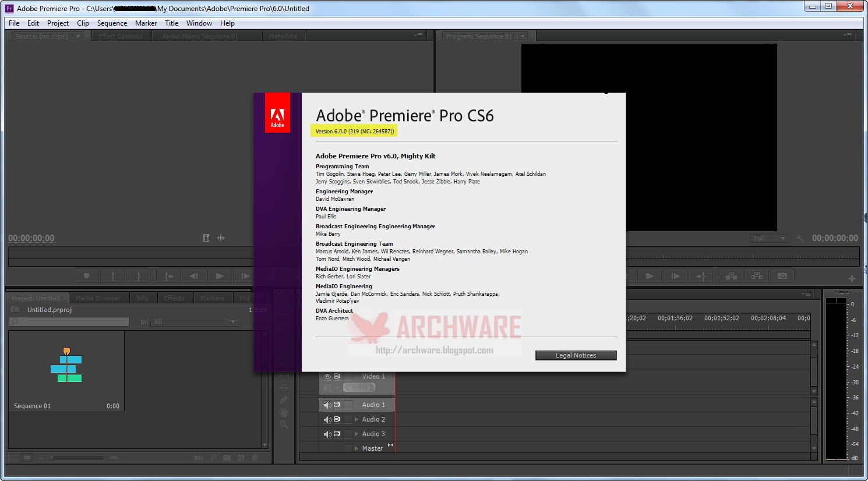The width and height of the screenshot is (868, 481).
Task: Toggle Video 1 track eye visibility
Action: (327, 376)
